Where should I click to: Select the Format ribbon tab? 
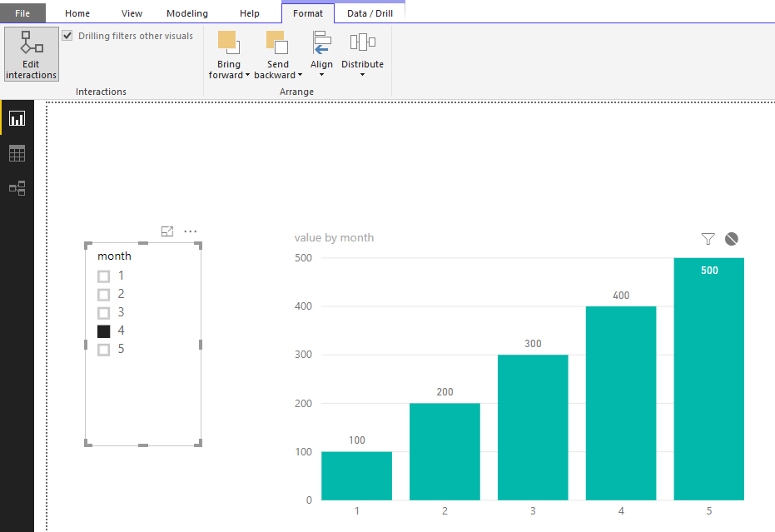click(x=307, y=13)
